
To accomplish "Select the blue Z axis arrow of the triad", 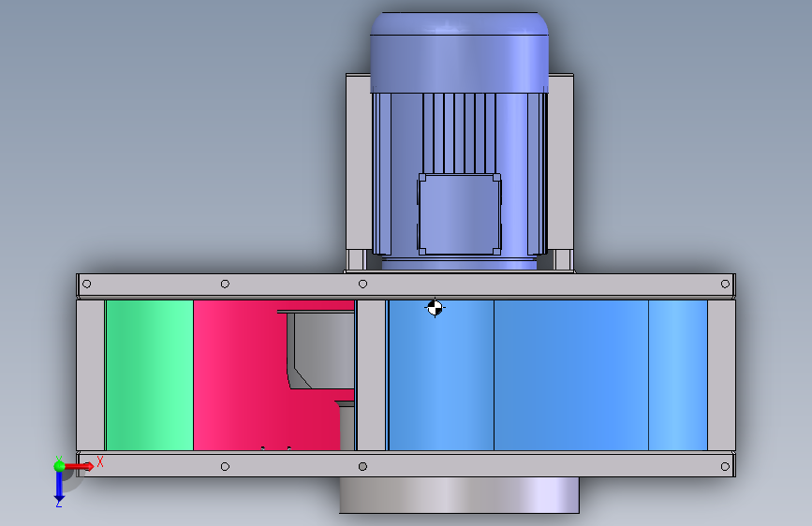I will pos(59,487).
